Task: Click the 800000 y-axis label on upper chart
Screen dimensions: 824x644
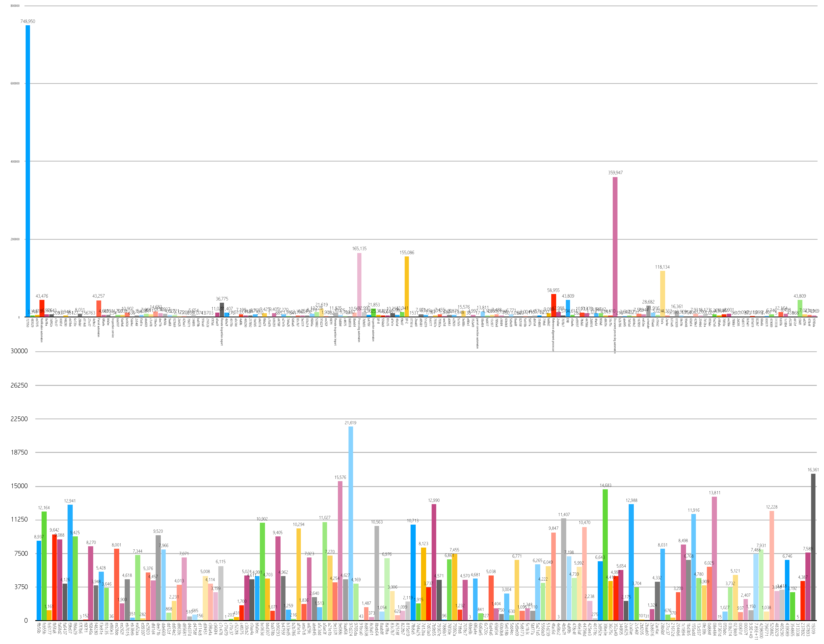Action: coord(15,6)
